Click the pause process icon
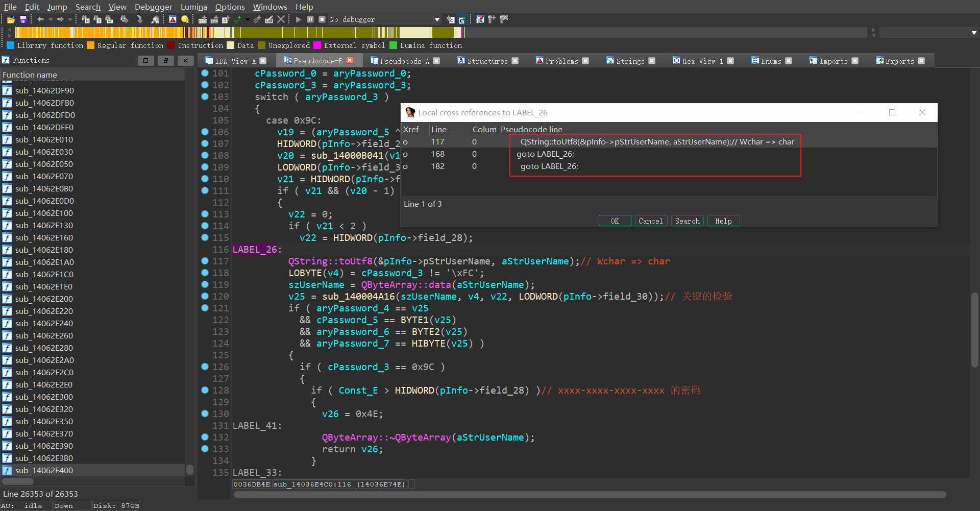The height and width of the screenshot is (511, 980). (310, 19)
